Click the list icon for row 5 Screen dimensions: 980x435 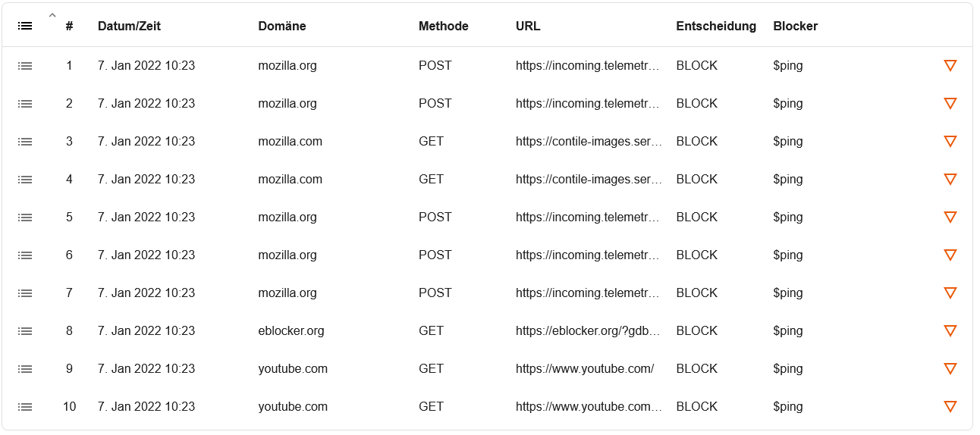(25, 217)
